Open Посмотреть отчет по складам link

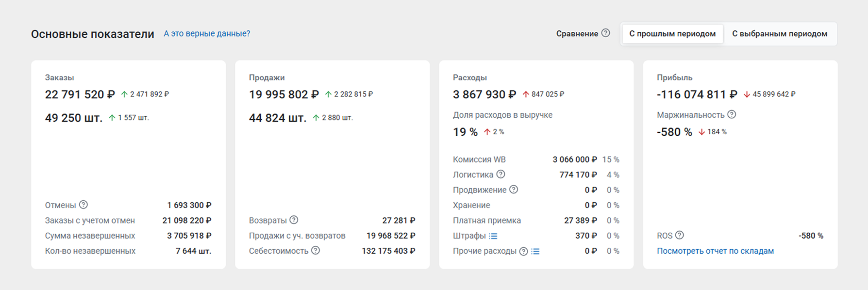[715, 251]
